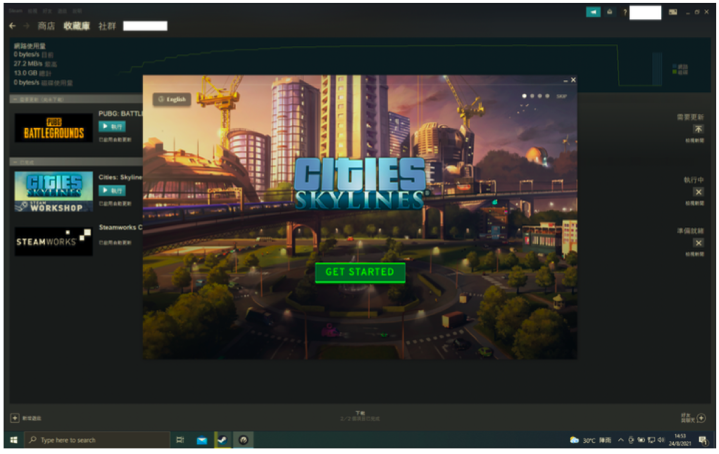Open the taskbar clock and date
The image size is (719, 454).
point(680,440)
